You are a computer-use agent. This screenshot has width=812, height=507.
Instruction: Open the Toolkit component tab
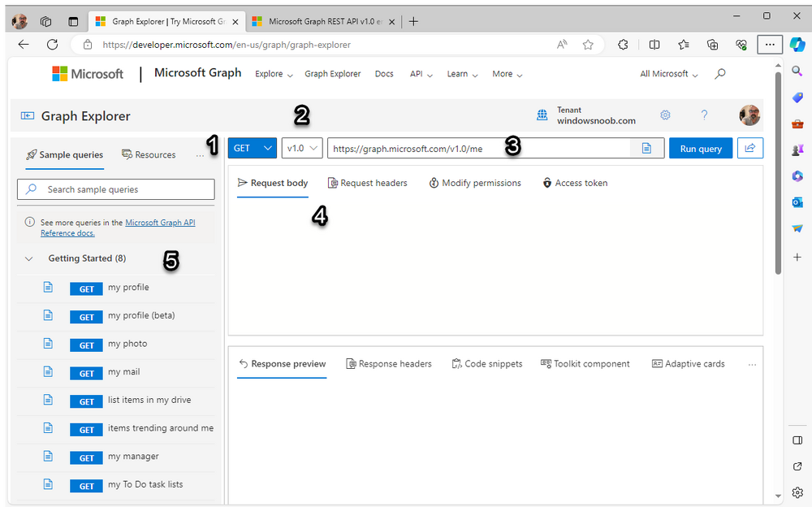(585, 364)
